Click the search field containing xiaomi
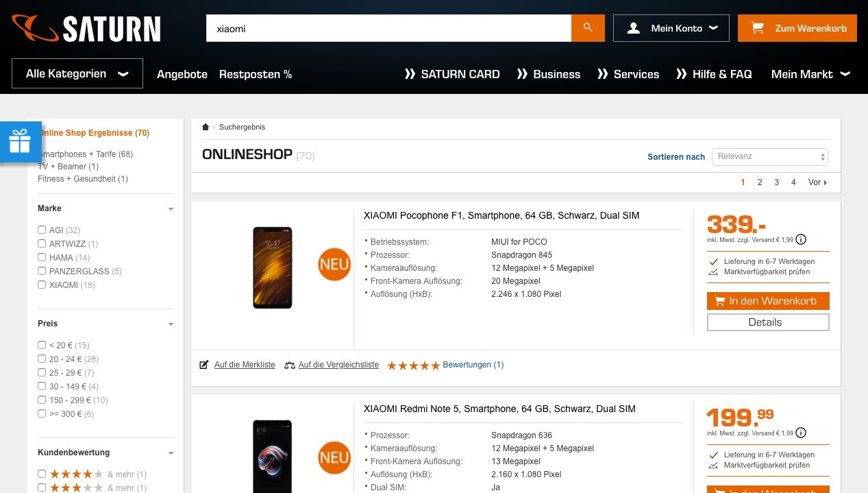The width and height of the screenshot is (868, 493). click(x=388, y=28)
